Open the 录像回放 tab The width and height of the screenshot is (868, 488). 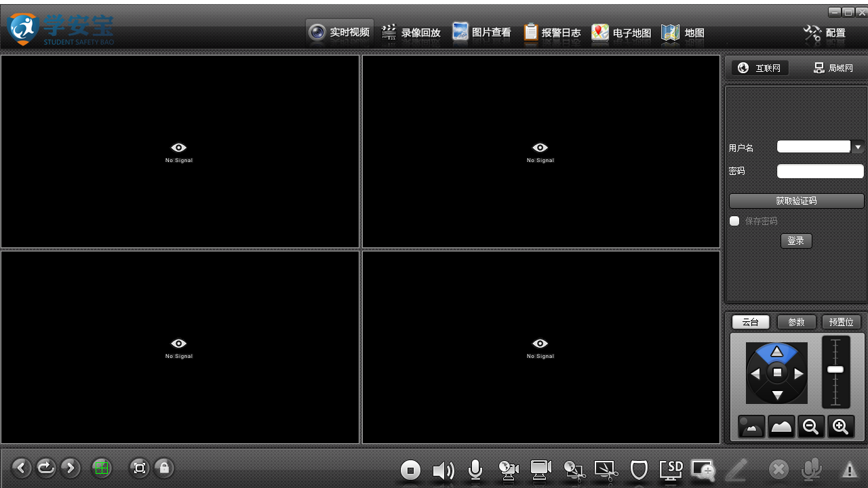[x=411, y=33]
